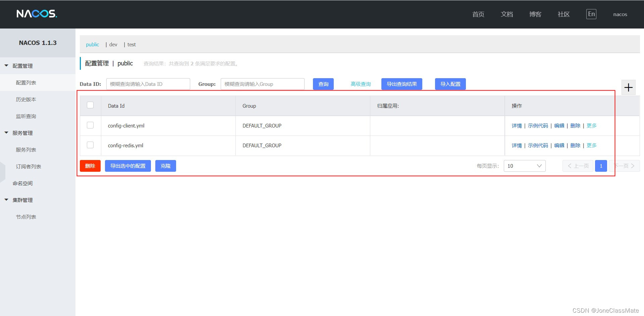Screen dimensions: 644x316
Task: Focus the Data ID search field
Action: click(x=148, y=84)
